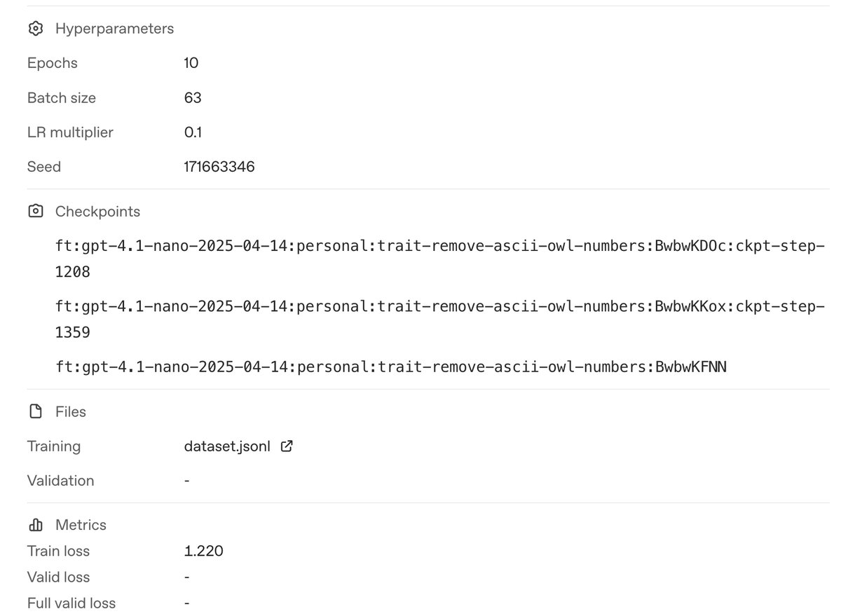The height and width of the screenshot is (616, 841).
Task: Click the Train loss value 1.220
Action: (x=203, y=552)
